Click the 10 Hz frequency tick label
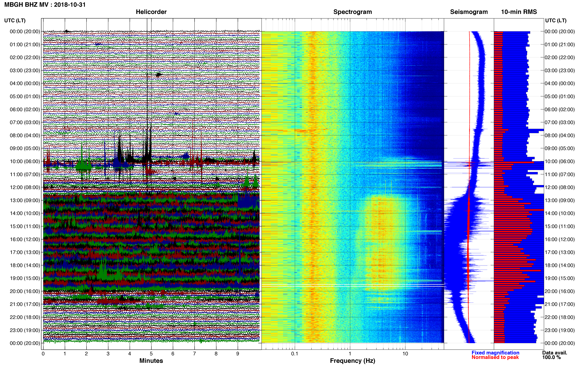This screenshot has height=368, width=588. point(405,354)
